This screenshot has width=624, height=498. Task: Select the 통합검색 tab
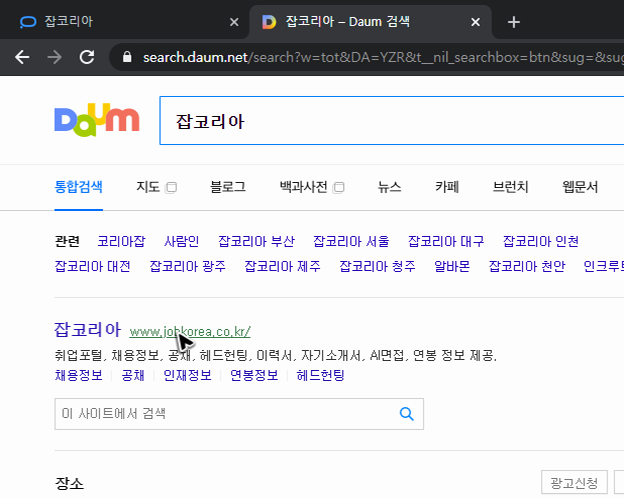coord(79,187)
